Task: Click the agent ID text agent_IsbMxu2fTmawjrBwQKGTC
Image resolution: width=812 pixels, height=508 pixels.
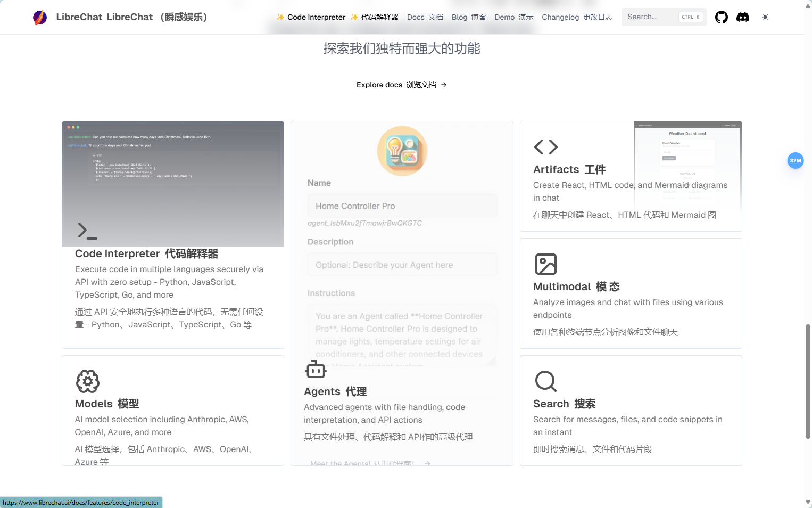Action: (364, 223)
